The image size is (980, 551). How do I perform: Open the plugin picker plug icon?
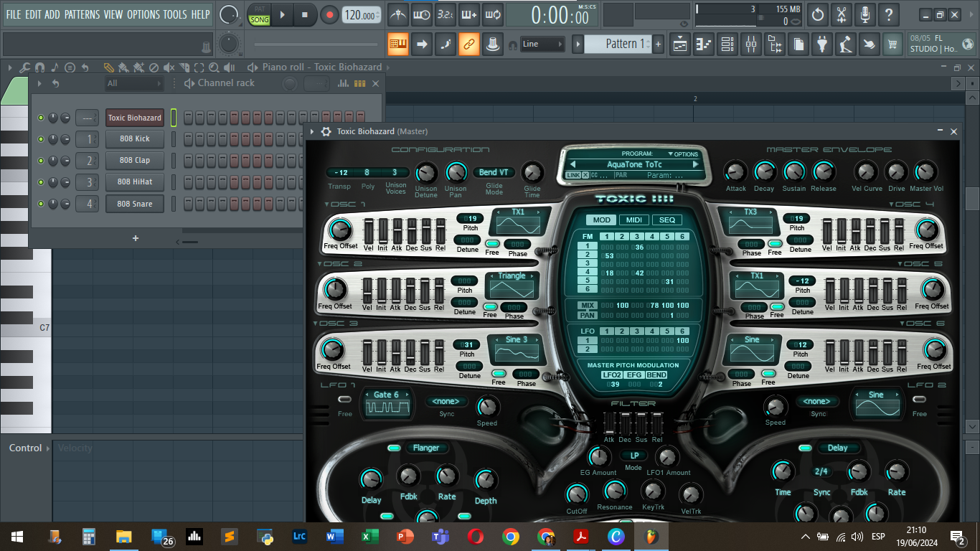pyautogui.click(x=822, y=44)
